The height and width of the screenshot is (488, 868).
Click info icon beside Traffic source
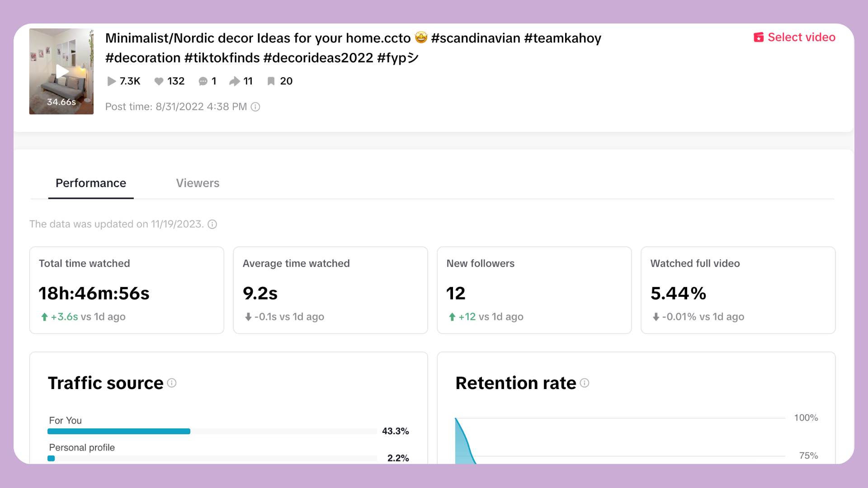(x=172, y=383)
